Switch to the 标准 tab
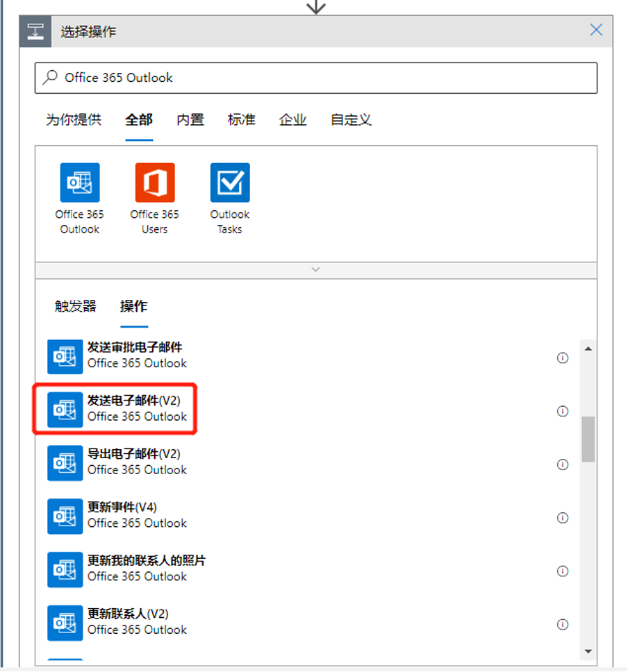 (242, 119)
